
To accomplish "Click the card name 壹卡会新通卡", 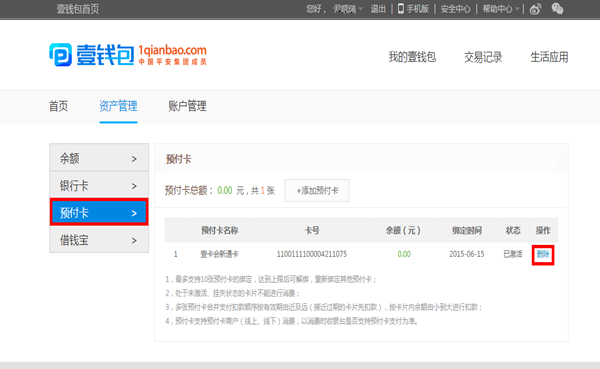I will coord(219,254).
